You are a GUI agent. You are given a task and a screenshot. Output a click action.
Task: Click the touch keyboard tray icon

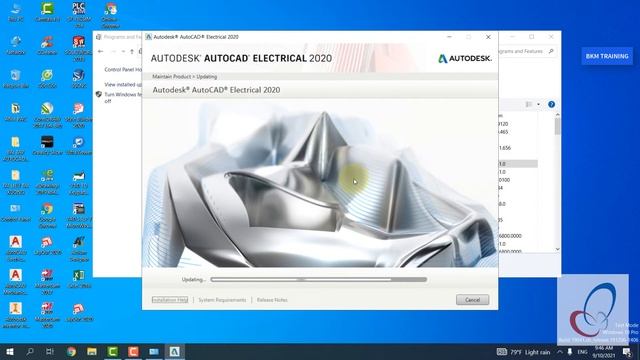click(x=502, y=352)
